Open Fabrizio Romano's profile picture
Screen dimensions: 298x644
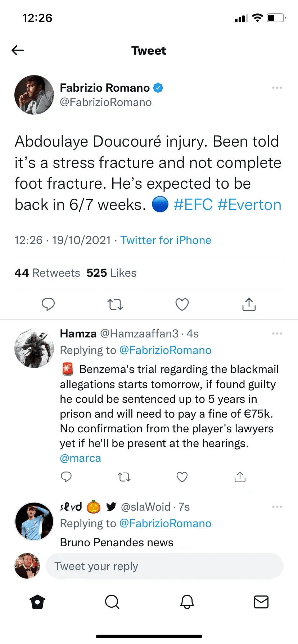coord(34,95)
